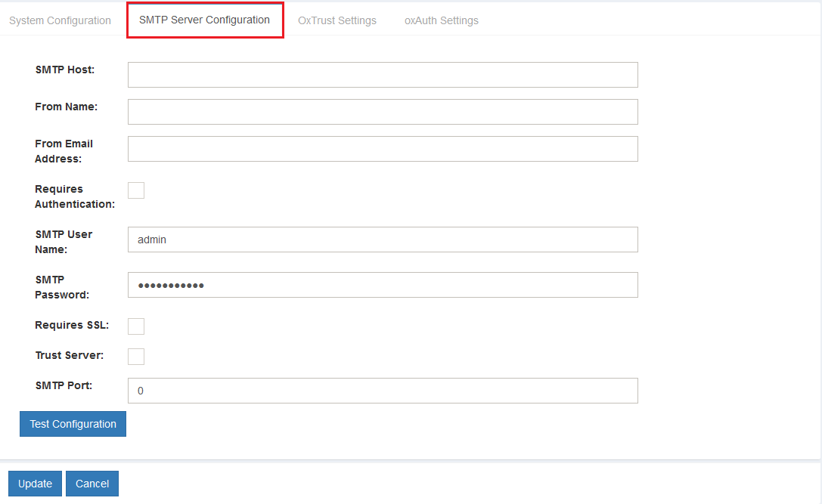This screenshot has width=822, height=504.
Task: Select the masked SMTP Password field
Action: tap(382, 285)
